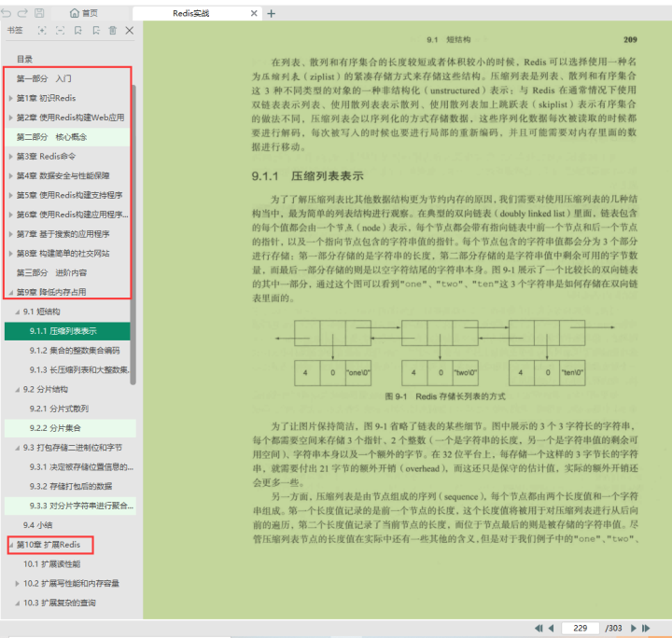Click expand-all bookmarks icon
672x638 pixels.
coord(42,31)
